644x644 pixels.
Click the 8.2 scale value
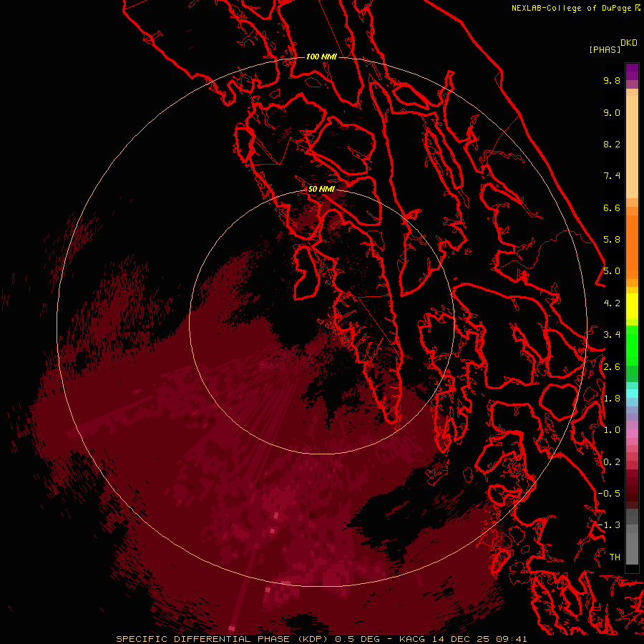[612, 144]
